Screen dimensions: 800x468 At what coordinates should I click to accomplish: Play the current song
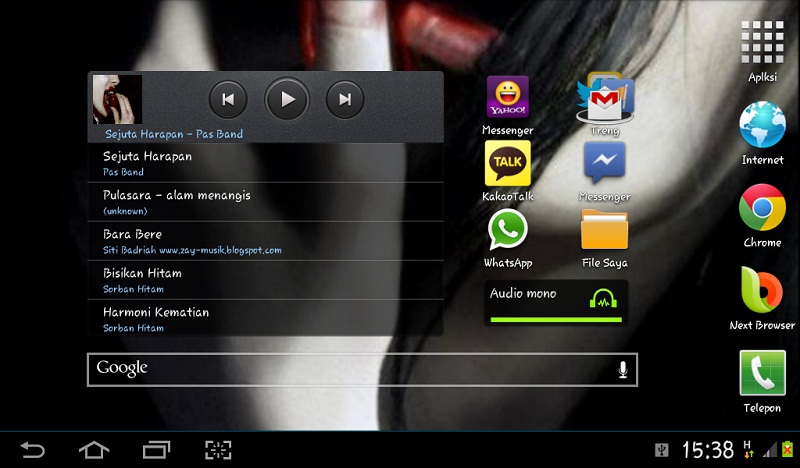click(x=287, y=99)
